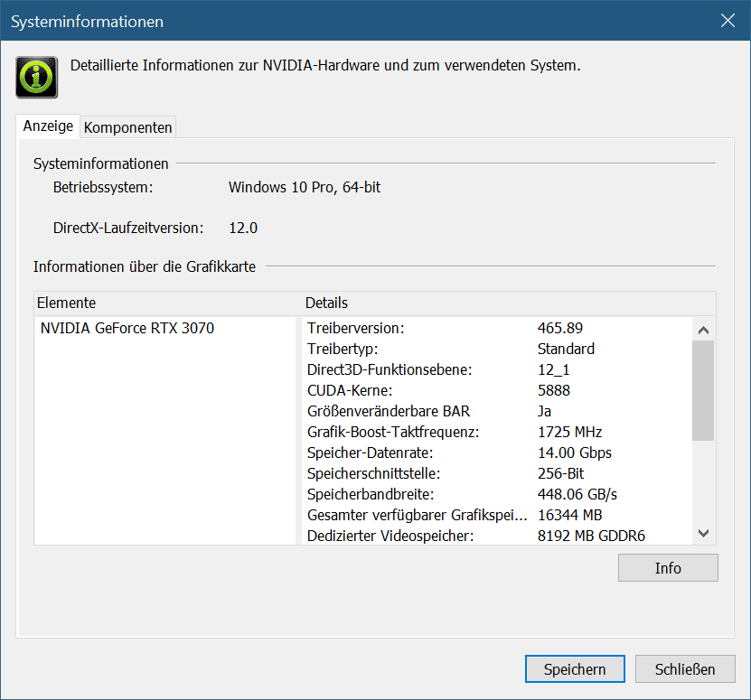Click the details list scrollbar thumb
The height and width of the screenshot is (700, 751).
[703, 390]
